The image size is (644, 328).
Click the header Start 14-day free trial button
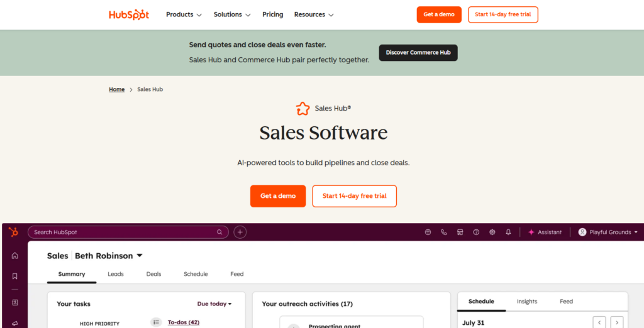click(502, 15)
